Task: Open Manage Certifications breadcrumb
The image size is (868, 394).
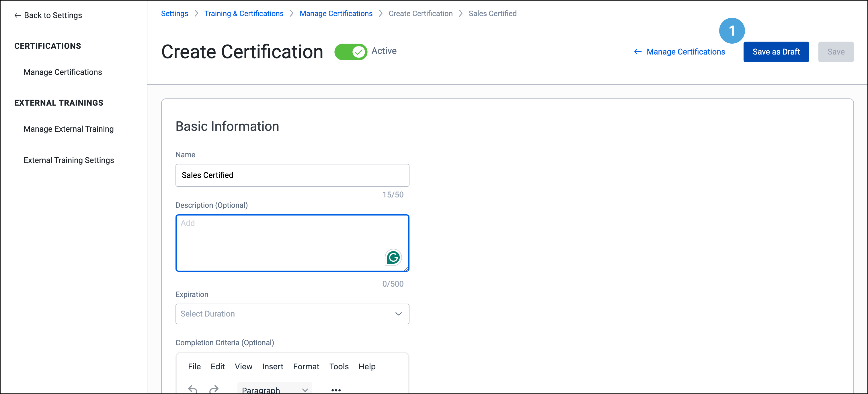Action: (336, 13)
